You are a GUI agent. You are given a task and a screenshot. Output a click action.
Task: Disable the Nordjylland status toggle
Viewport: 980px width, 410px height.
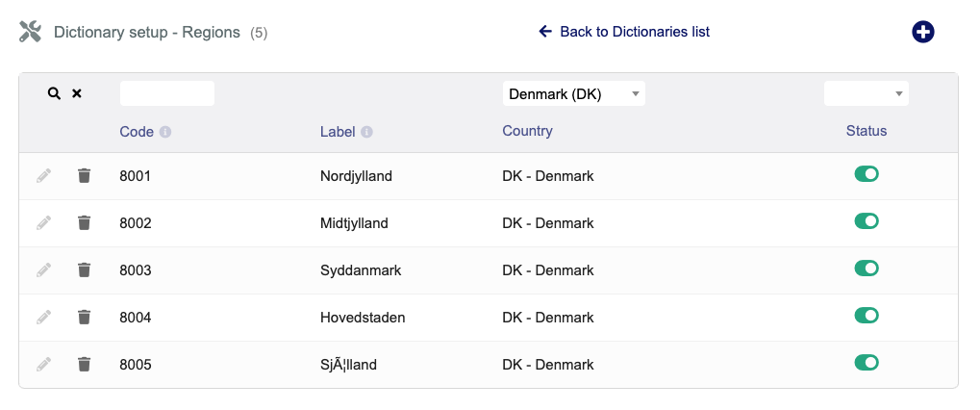867,174
